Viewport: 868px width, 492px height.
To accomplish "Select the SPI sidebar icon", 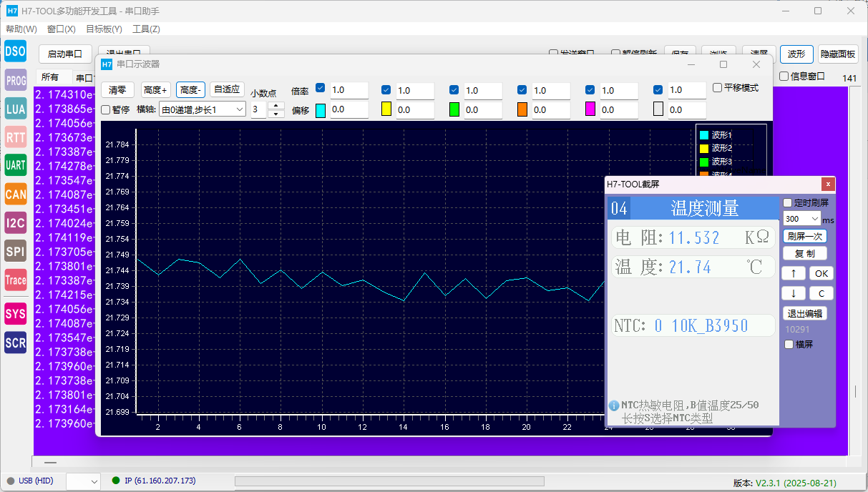I will coord(15,251).
